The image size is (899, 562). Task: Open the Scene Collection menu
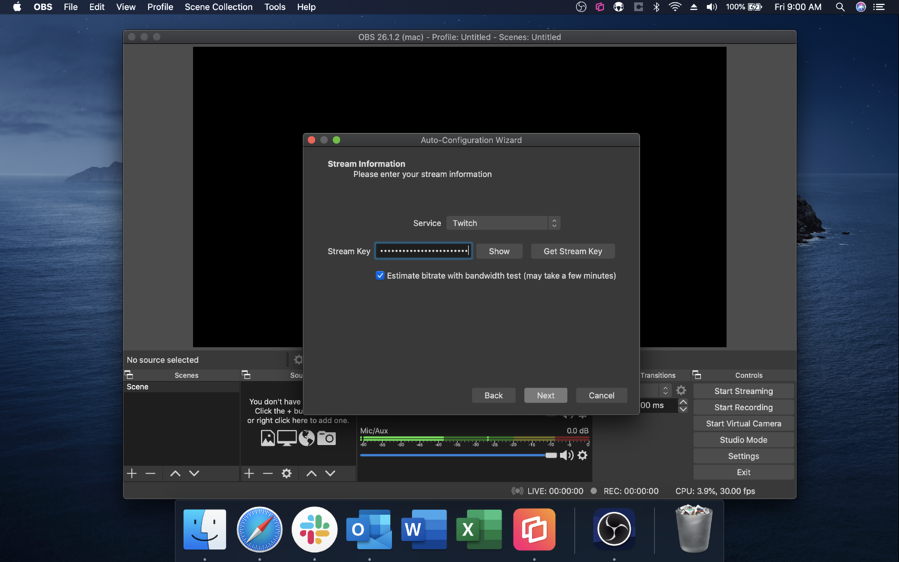(x=218, y=7)
